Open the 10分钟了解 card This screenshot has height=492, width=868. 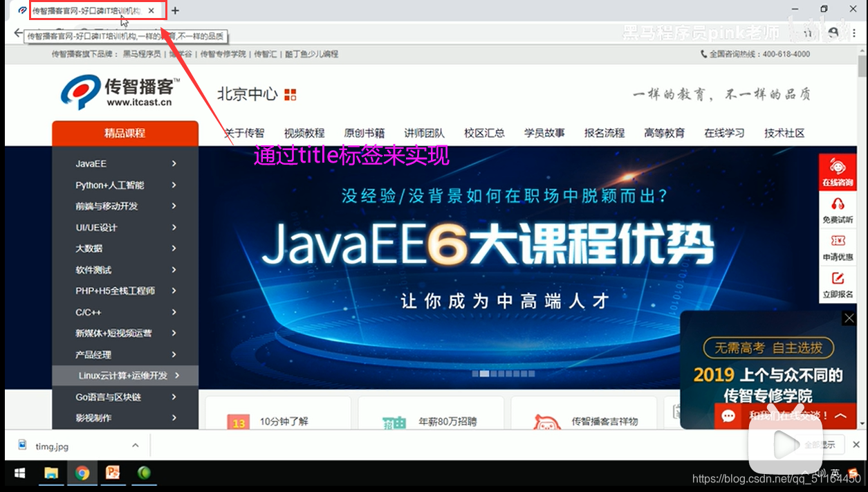click(278, 412)
